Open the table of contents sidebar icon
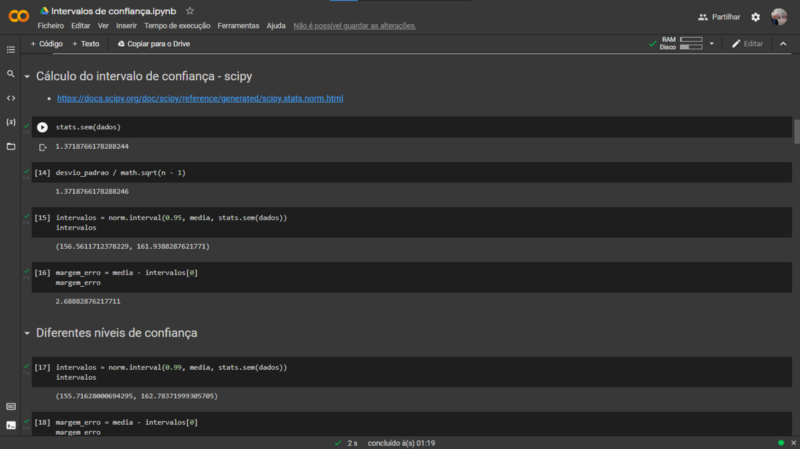The height and width of the screenshot is (449, 800). pyautogui.click(x=11, y=49)
